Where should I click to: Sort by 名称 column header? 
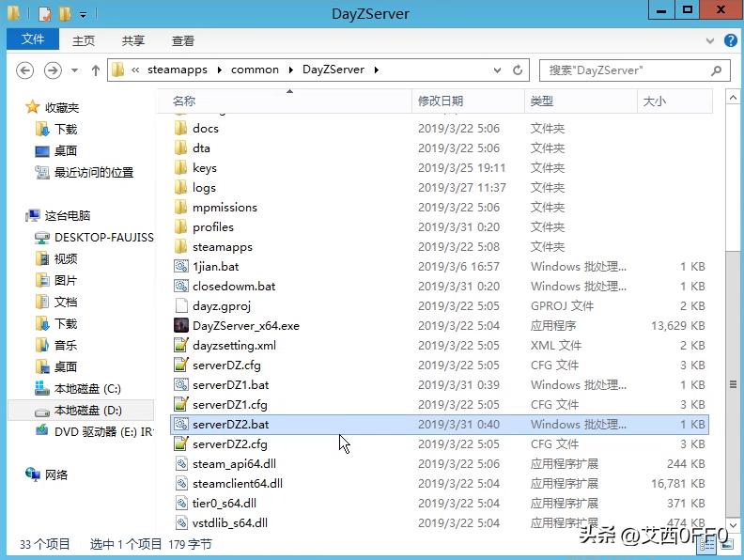pyautogui.click(x=284, y=101)
